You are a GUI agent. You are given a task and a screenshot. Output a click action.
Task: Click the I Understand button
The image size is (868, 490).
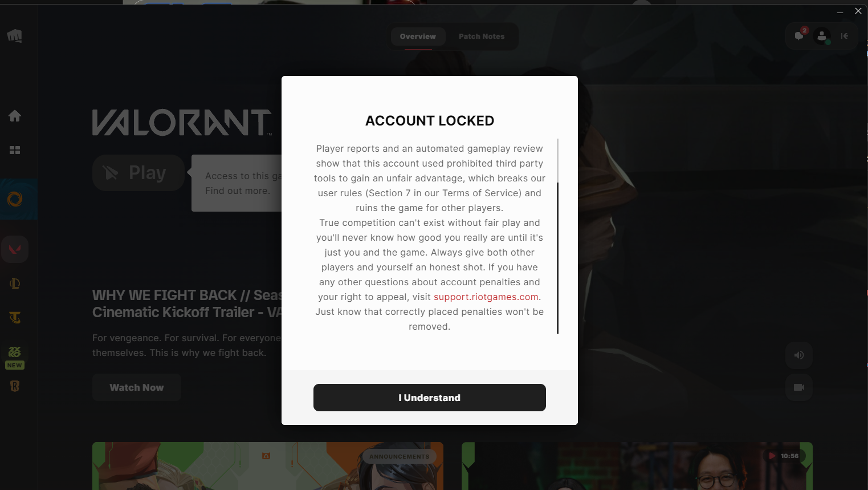pos(430,398)
